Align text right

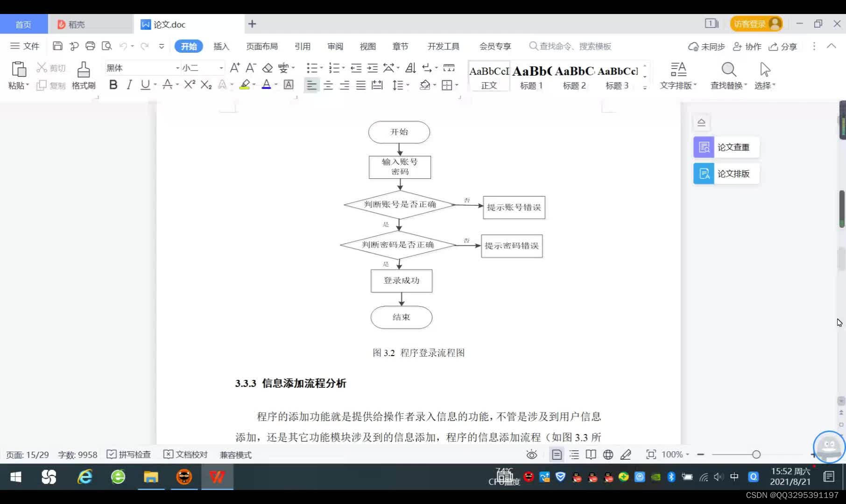[x=345, y=85]
